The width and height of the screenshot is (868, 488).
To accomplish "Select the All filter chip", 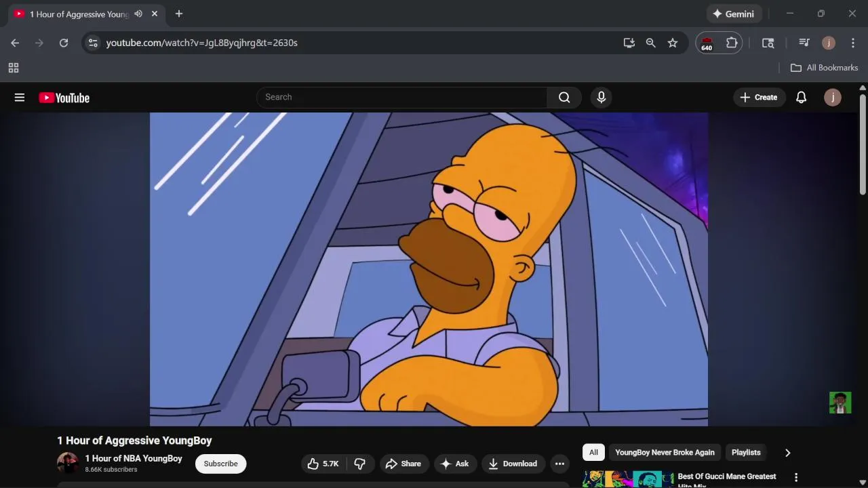I will tap(593, 453).
